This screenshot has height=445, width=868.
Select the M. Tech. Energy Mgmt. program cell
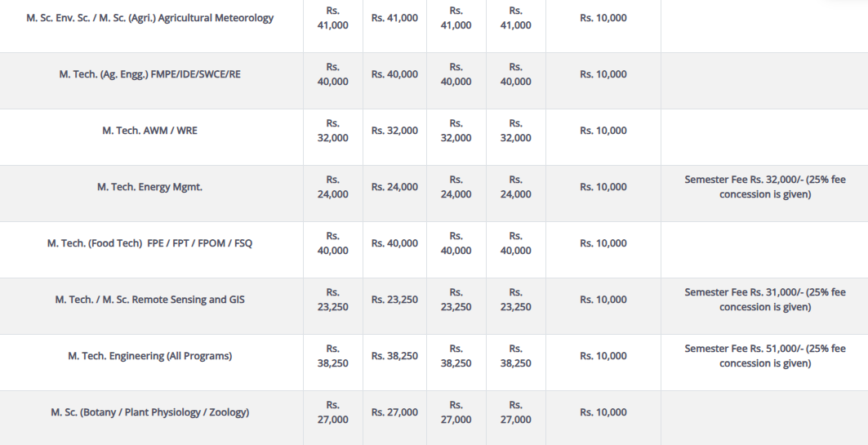(150, 187)
